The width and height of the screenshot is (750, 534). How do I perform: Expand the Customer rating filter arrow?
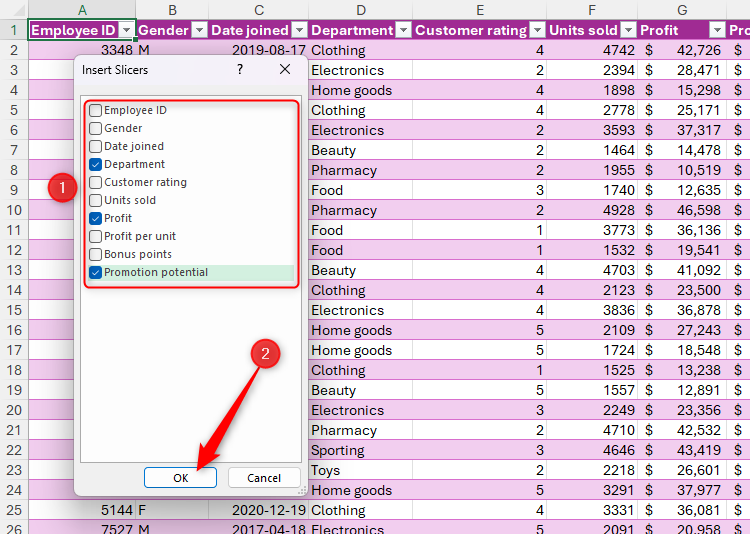point(537,30)
